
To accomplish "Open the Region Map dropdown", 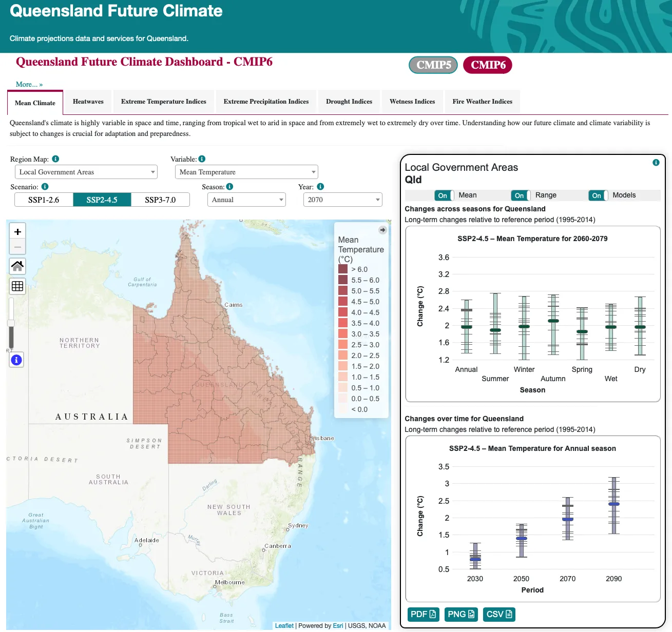I will click(x=86, y=172).
